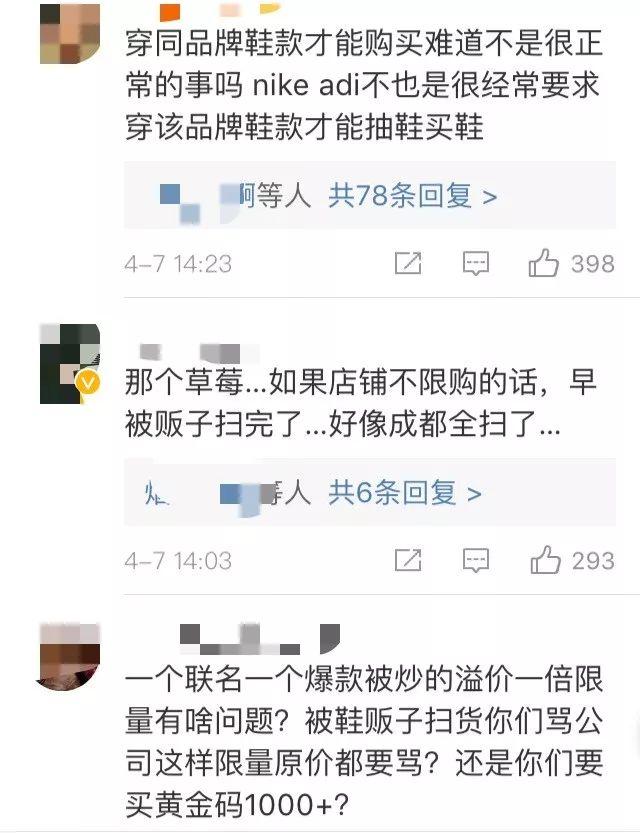Viewport: 640px width, 833px height.
Task: Tap the 398 like count
Action: pyautogui.click(x=593, y=264)
